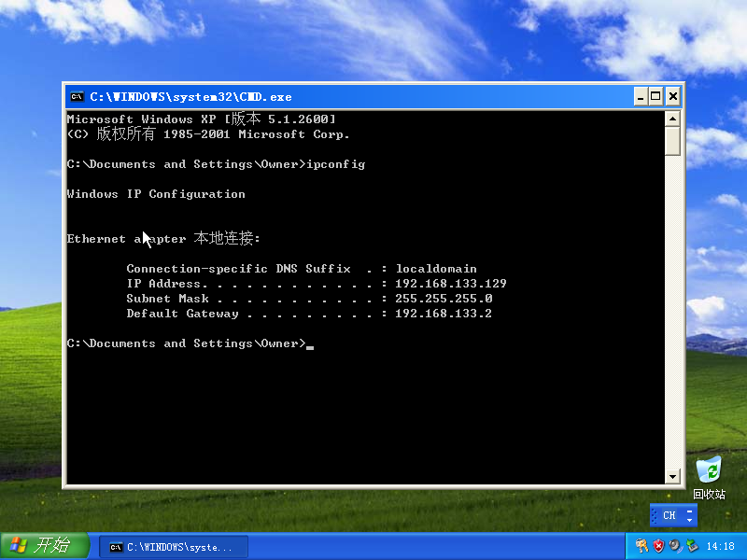Click CH language indicator
Viewport: 747px width, 560px height.
[669, 515]
